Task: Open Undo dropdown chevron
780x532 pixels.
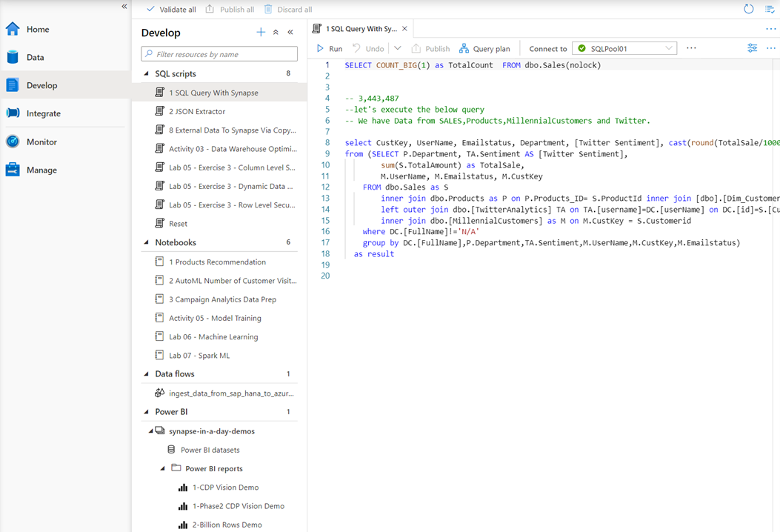Action: (398, 48)
